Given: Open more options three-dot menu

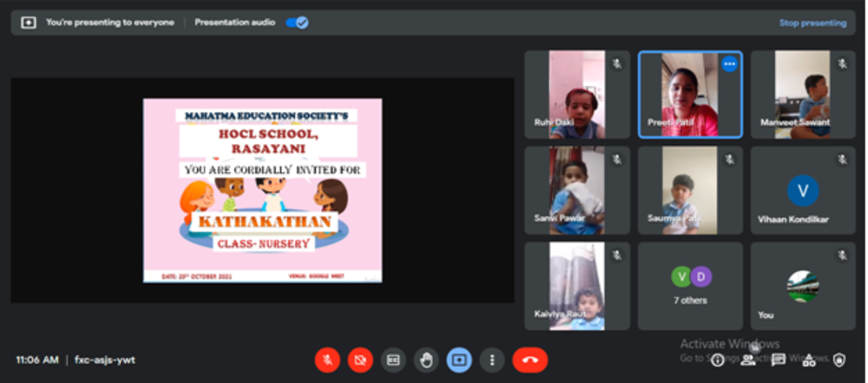Looking at the screenshot, I should tap(492, 360).
